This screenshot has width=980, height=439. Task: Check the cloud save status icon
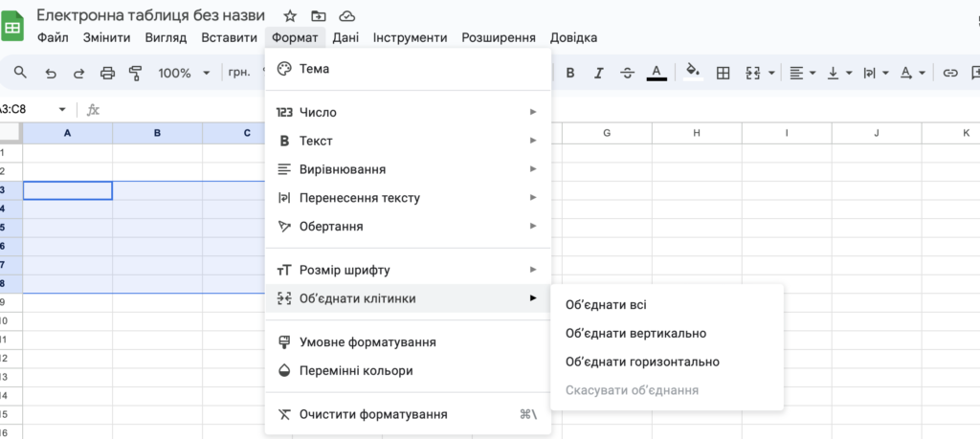click(x=346, y=15)
